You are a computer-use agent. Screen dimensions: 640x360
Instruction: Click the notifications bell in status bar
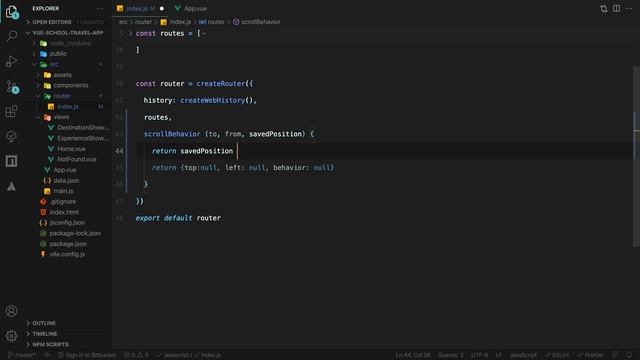(x=629, y=355)
